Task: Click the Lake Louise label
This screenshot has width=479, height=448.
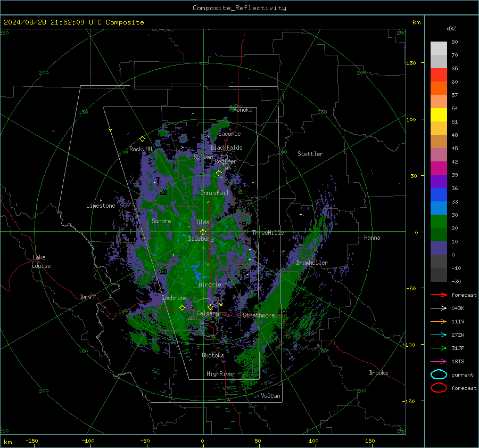Action: [41, 262]
